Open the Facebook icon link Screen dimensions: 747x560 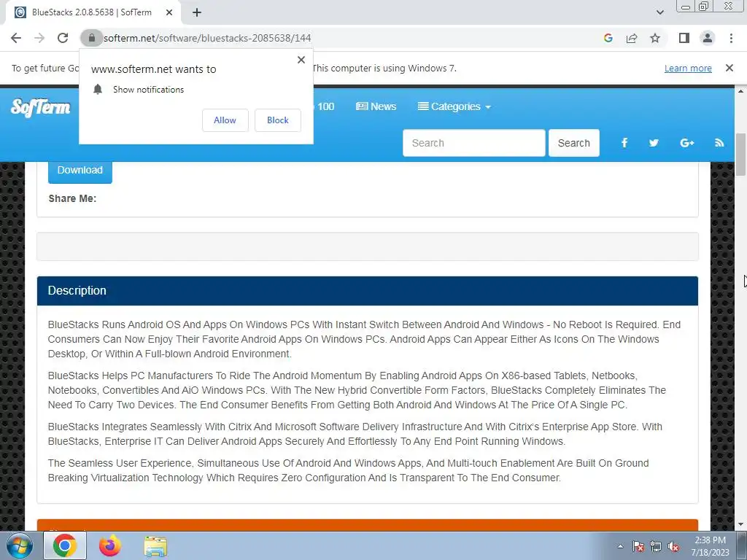(624, 143)
